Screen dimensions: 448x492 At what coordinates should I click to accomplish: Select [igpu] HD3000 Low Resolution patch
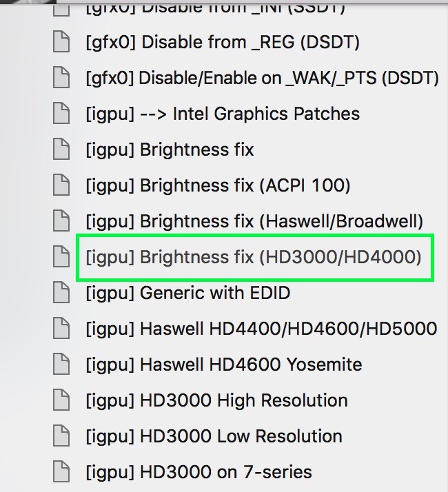click(x=214, y=436)
